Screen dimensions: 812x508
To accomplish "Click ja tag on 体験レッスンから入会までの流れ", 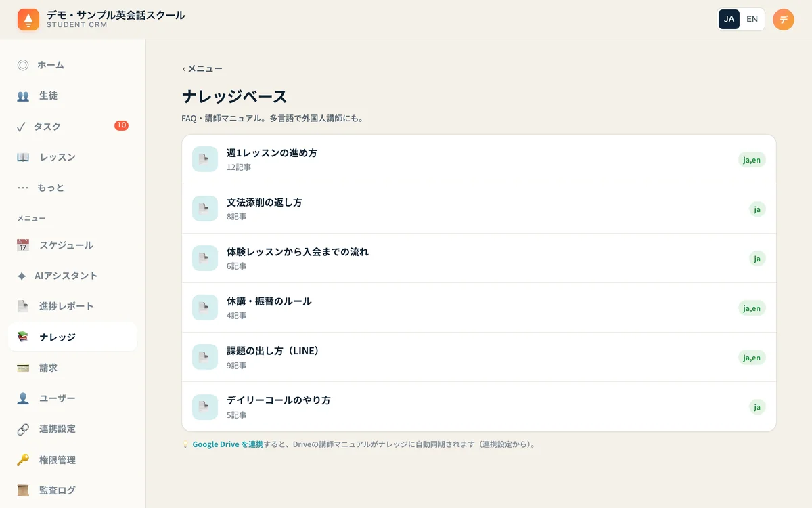I will coord(757,259).
